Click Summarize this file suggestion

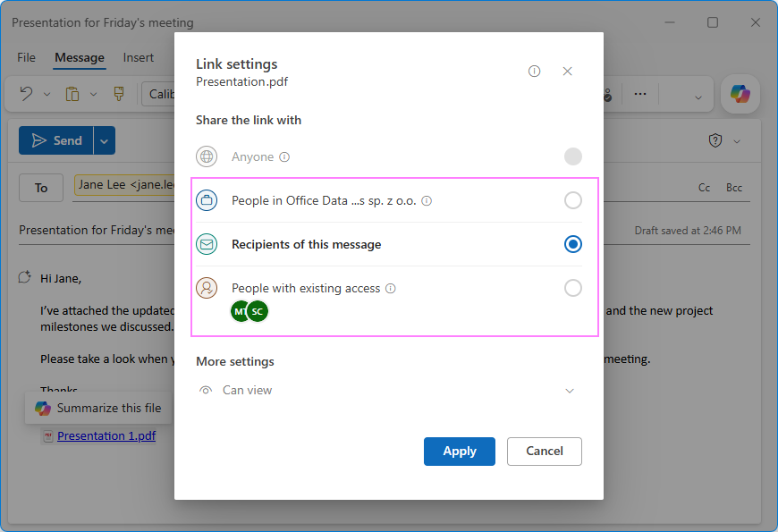click(98, 408)
